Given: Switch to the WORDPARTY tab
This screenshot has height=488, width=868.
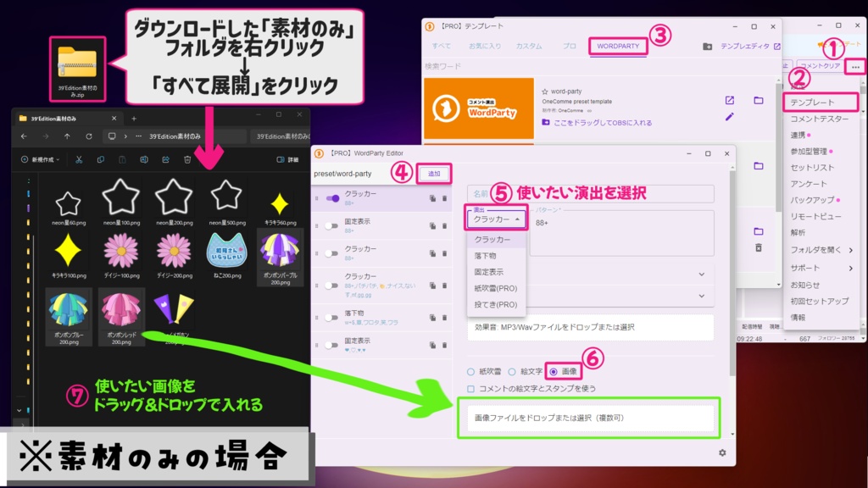Looking at the screenshot, I should pos(617,47).
